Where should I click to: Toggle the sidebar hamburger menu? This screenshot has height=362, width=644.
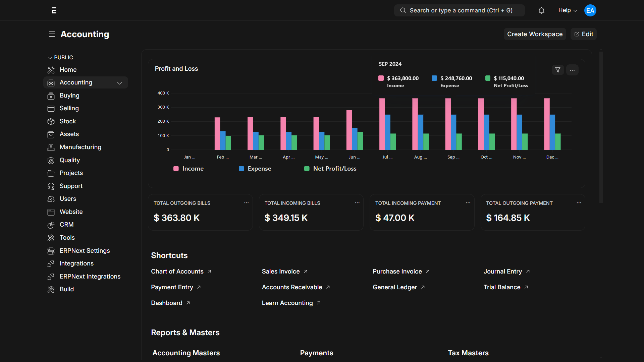tap(52, 34)
